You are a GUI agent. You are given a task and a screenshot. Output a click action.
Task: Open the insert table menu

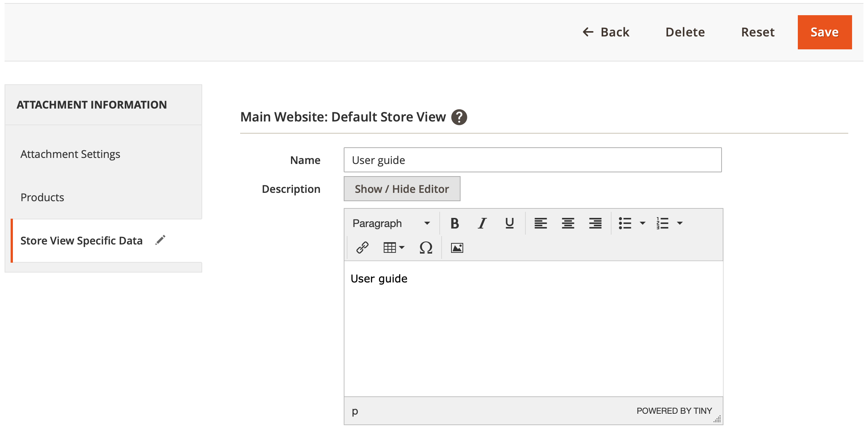pyautogui.click(x=394, y=248)
